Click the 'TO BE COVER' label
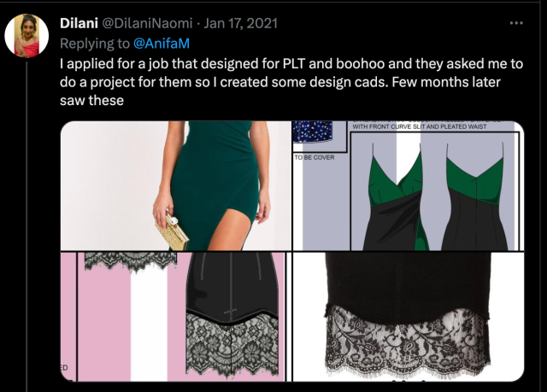 coord(315,157)
